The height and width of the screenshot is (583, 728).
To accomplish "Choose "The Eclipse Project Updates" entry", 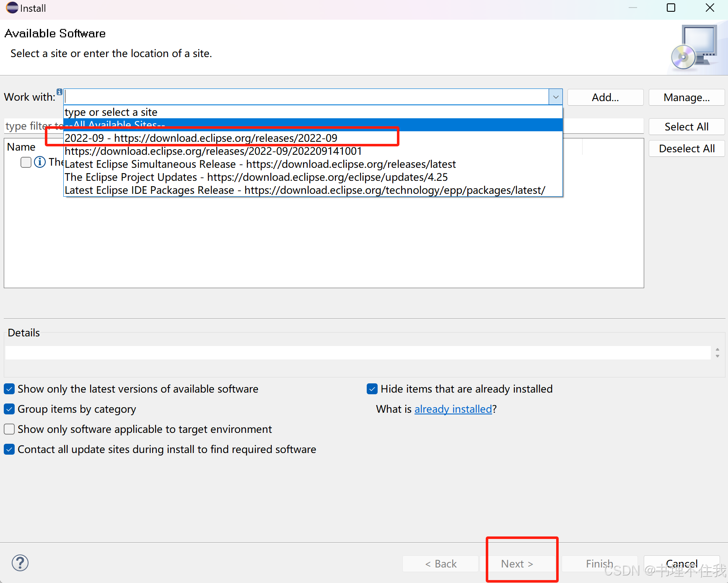I will 256,177.
